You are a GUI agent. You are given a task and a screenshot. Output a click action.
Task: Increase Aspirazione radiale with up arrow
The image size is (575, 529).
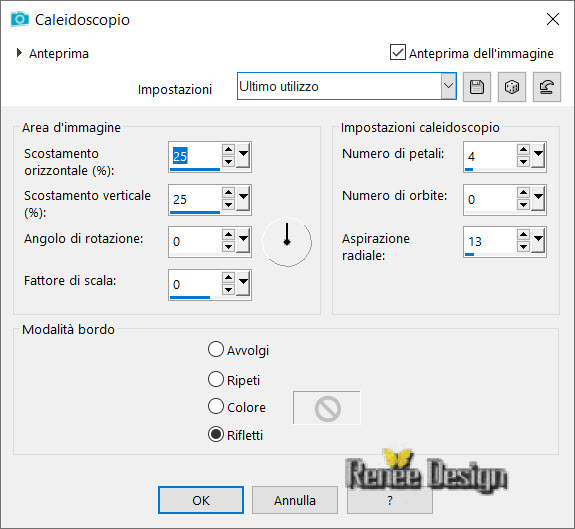tap(523, 234)
